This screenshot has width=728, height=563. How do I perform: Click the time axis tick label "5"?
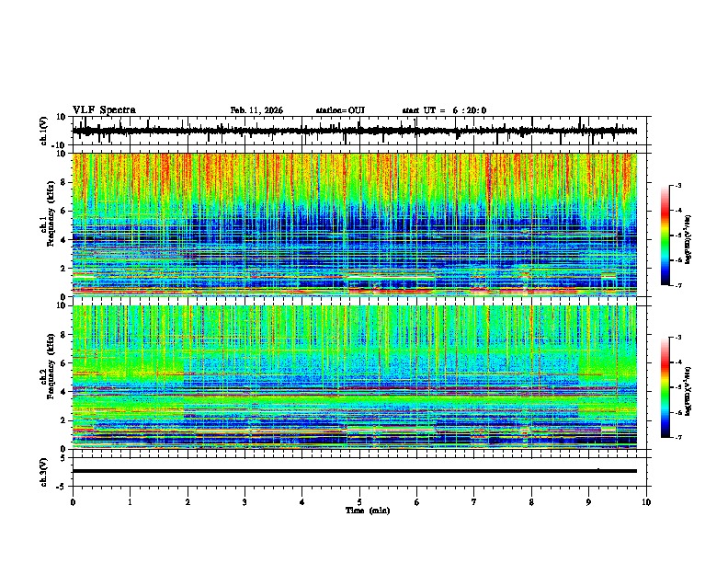(359, 502)
